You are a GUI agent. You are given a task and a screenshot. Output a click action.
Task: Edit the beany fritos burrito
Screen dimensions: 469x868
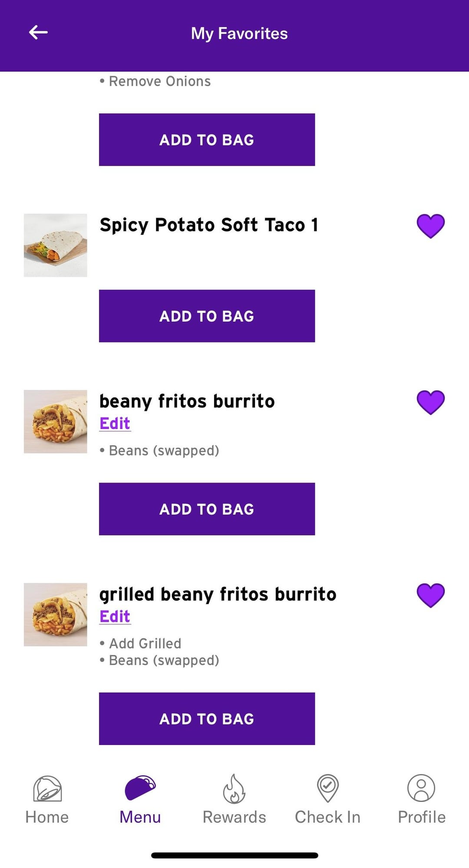click(x=115, y=423)
